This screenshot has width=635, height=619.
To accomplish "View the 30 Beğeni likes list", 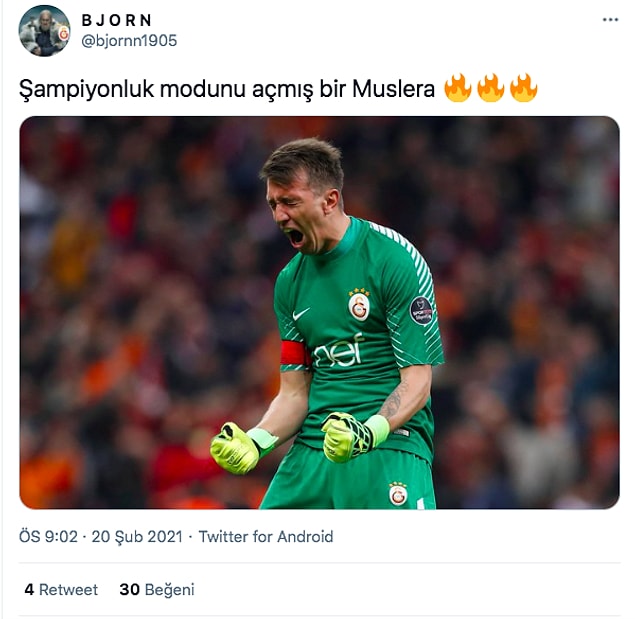I will 157,589.
